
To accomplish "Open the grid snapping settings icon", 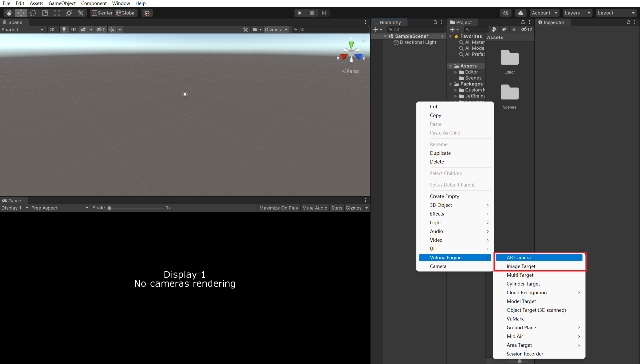I will point(146,13).
